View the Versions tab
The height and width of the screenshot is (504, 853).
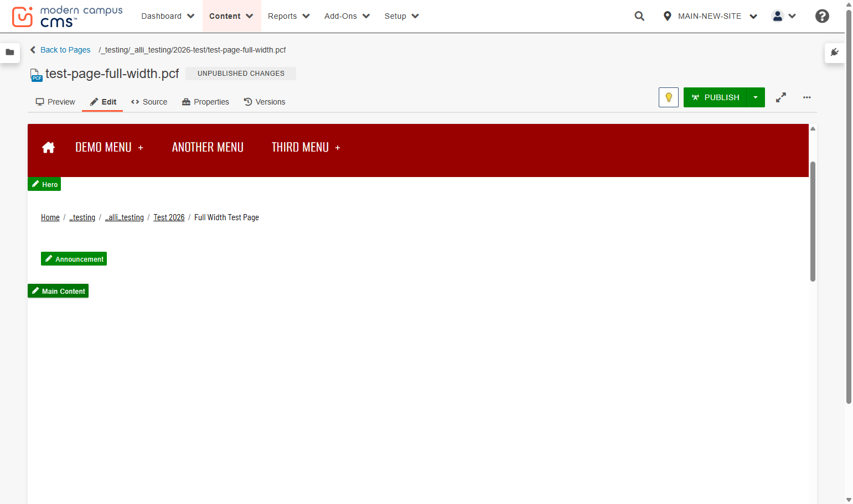coord(265,102)
